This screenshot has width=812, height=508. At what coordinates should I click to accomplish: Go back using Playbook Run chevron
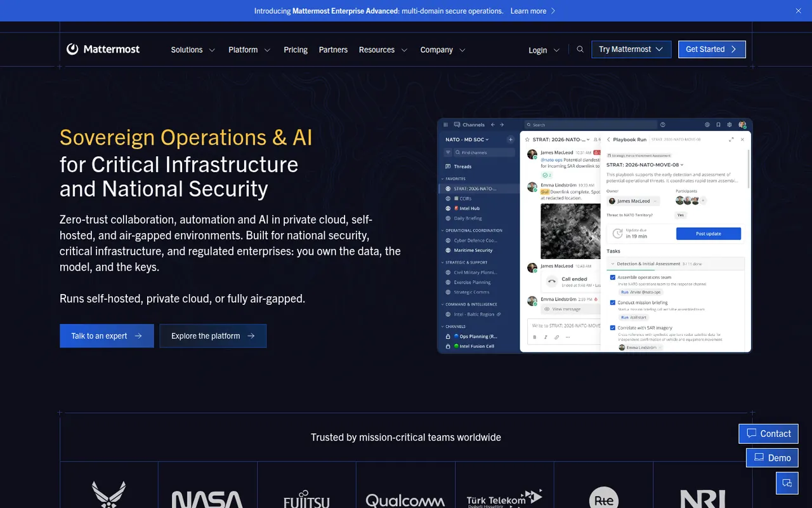pyautogui.click(x=608, y=139)
